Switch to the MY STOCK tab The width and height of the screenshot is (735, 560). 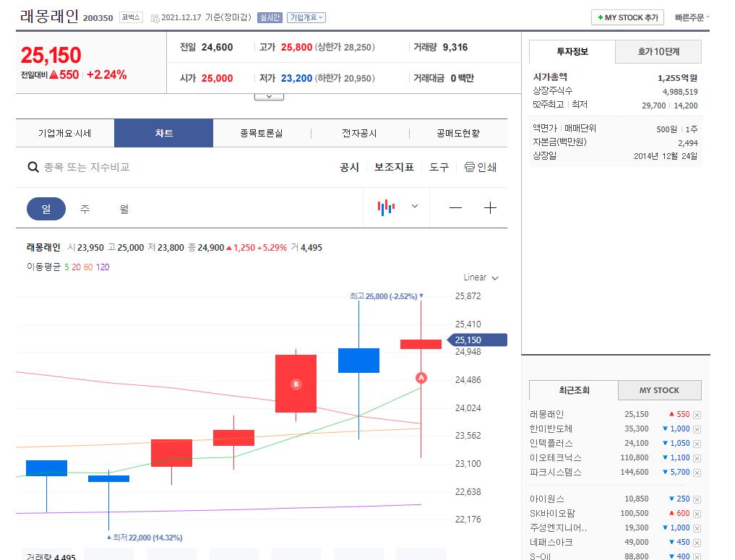click(x=659, y=390)
